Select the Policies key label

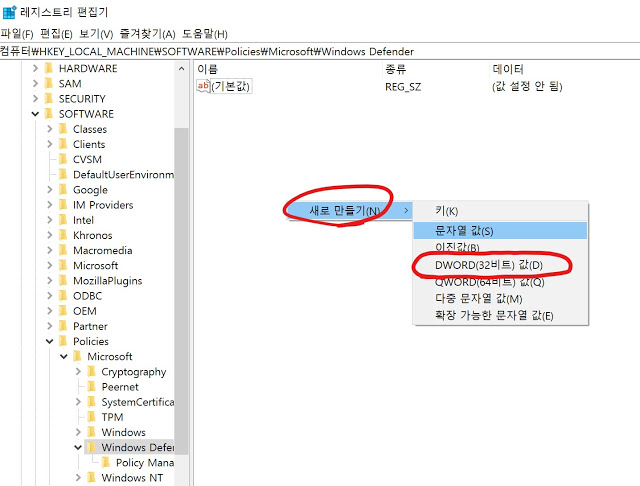point(91,341)
